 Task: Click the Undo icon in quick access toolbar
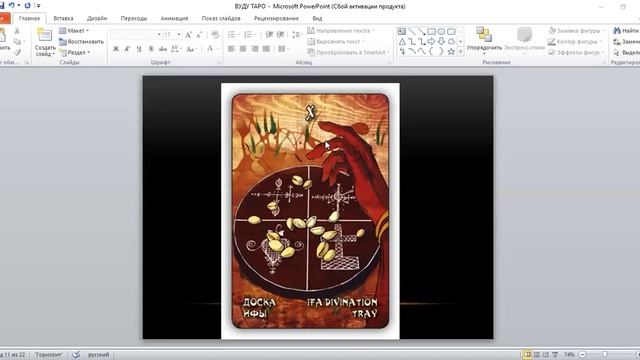[x=12, y=5]
